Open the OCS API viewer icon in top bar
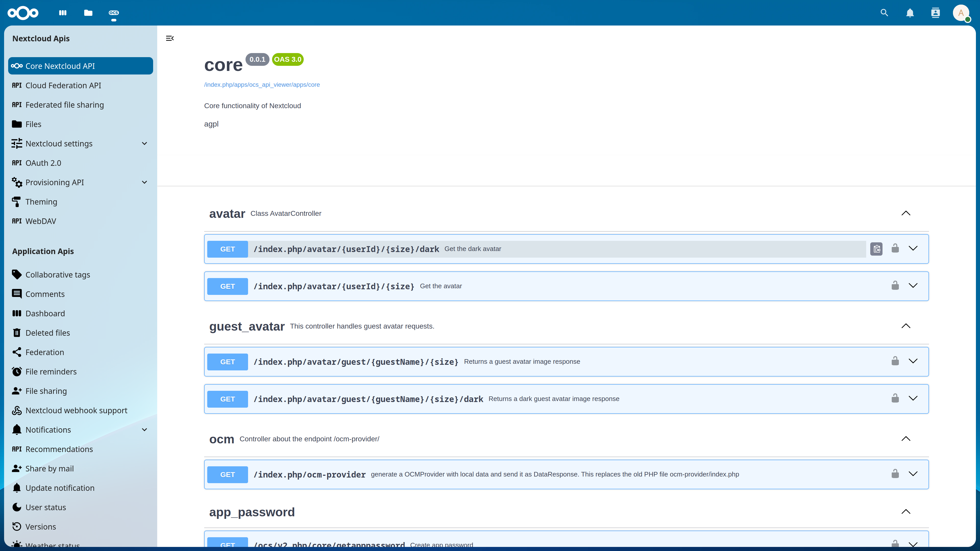 click(114, 13)
